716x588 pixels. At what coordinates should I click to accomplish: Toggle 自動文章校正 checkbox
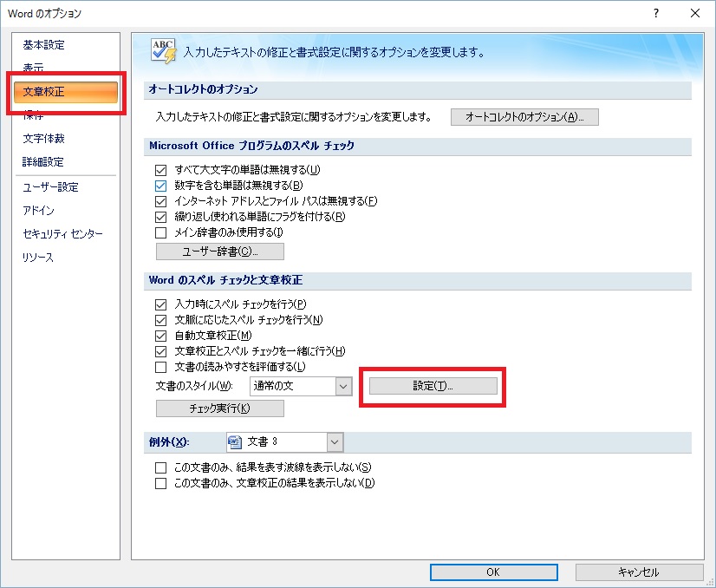[x=160, y=336]
